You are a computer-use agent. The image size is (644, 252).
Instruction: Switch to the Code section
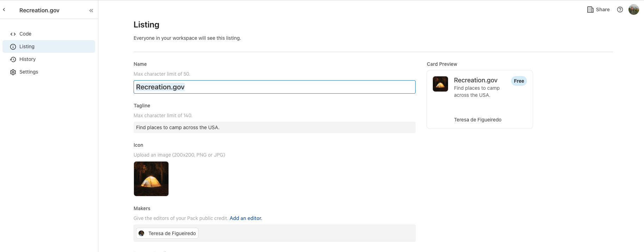25,34
